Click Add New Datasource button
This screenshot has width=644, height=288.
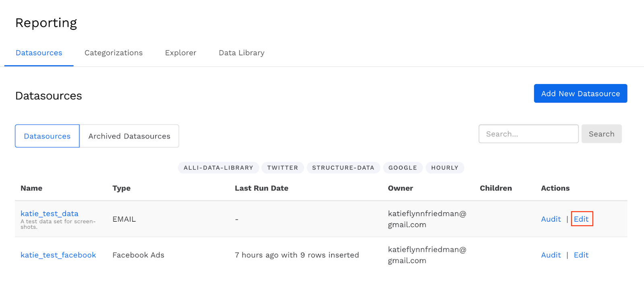pos(580,94)
